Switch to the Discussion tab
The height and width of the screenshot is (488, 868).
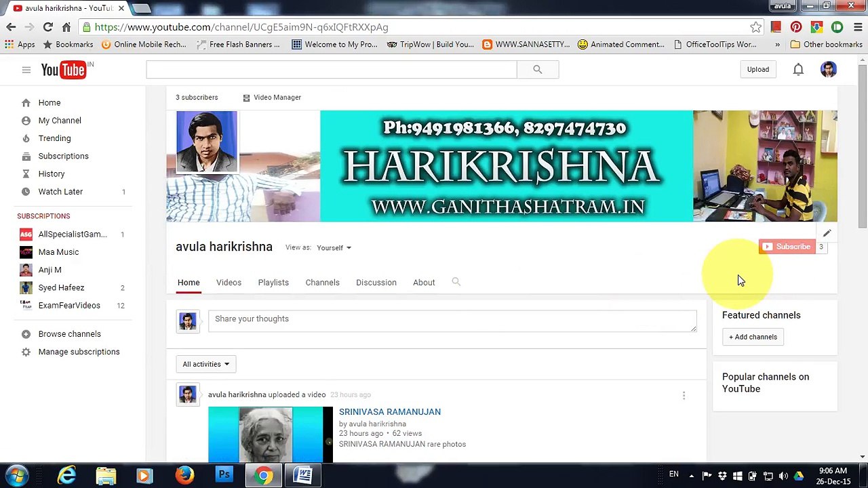pos(376,283)
